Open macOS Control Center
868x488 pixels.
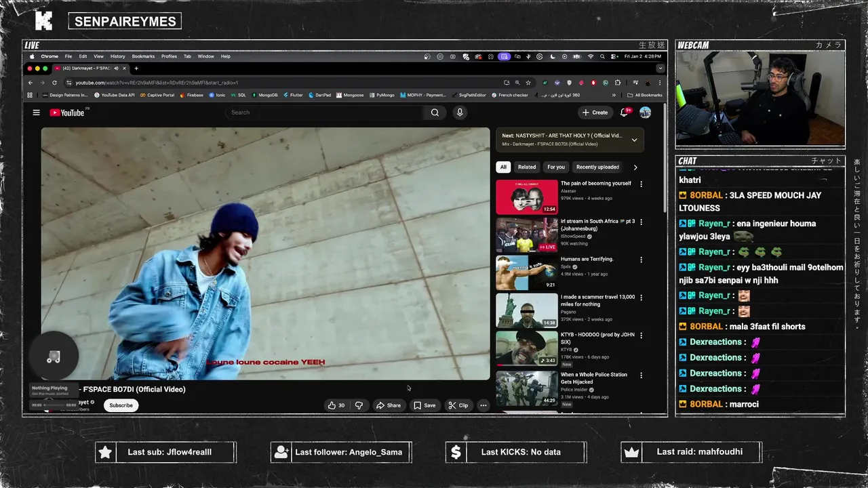point(613,56)
